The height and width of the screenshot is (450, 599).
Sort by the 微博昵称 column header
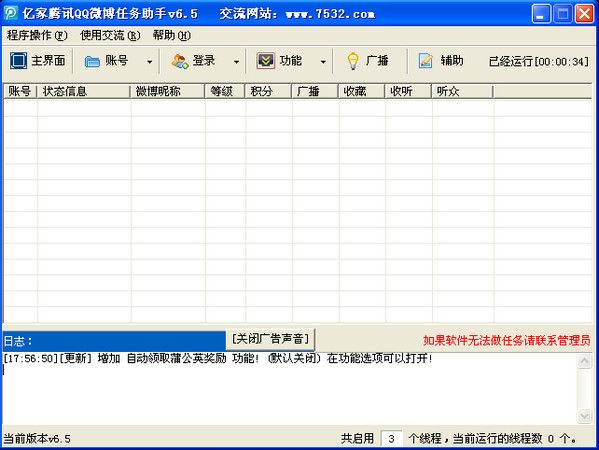(x=168, y=91)
